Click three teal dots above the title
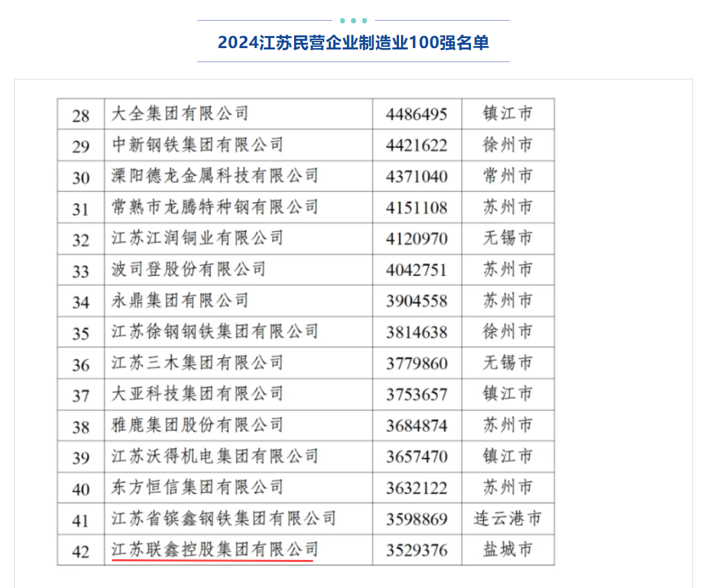This screenshot has width=707, height=588. [353, 21]
